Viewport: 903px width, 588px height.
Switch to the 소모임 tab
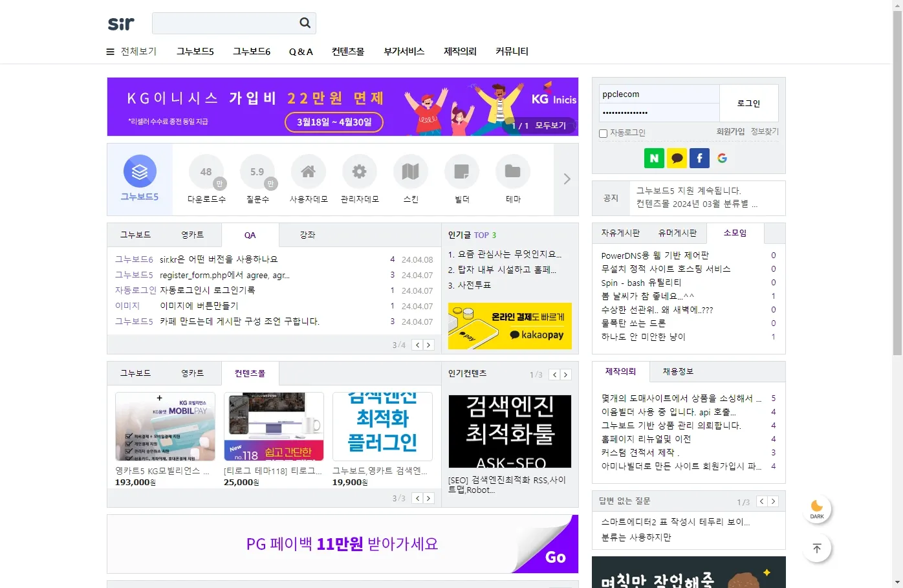735,233
